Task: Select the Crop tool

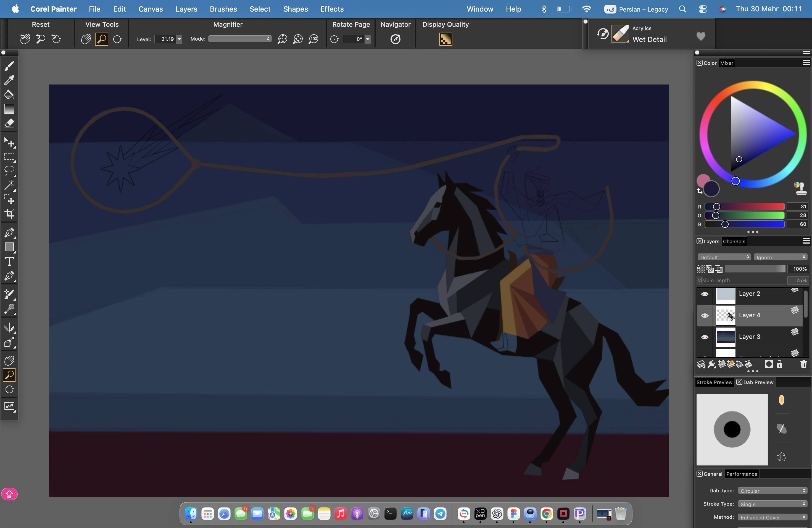Action: (x=10, y=213)
